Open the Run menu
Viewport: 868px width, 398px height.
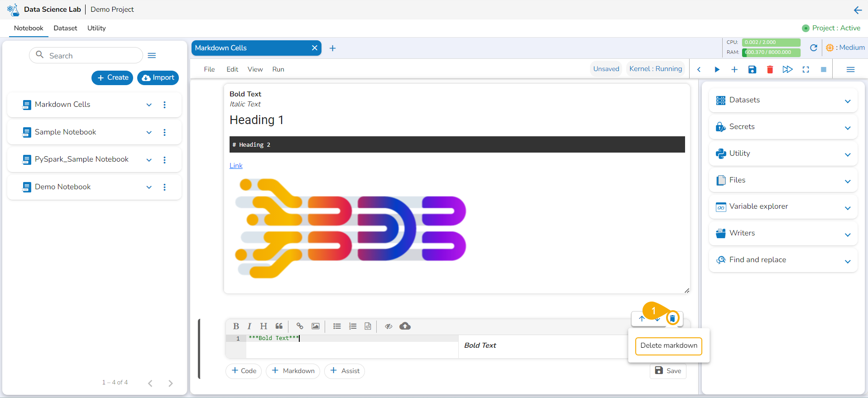tap(278, 69)
